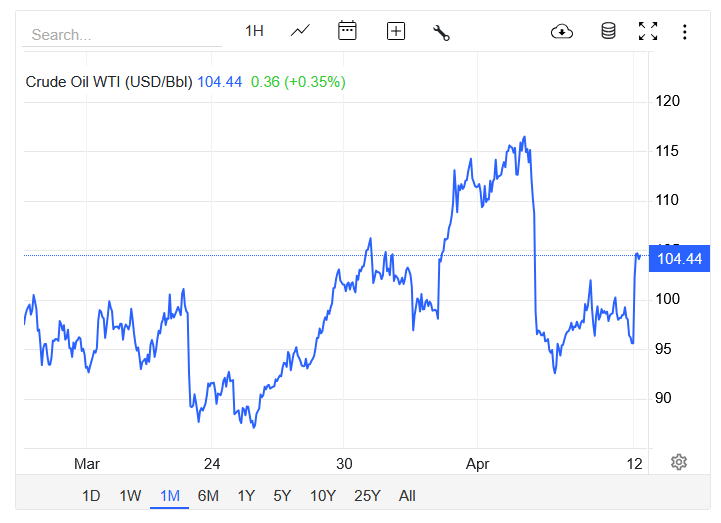This screenshot has width=721, height=523.
Task: Open the wrench tools icon
Action: coord(441,33)
